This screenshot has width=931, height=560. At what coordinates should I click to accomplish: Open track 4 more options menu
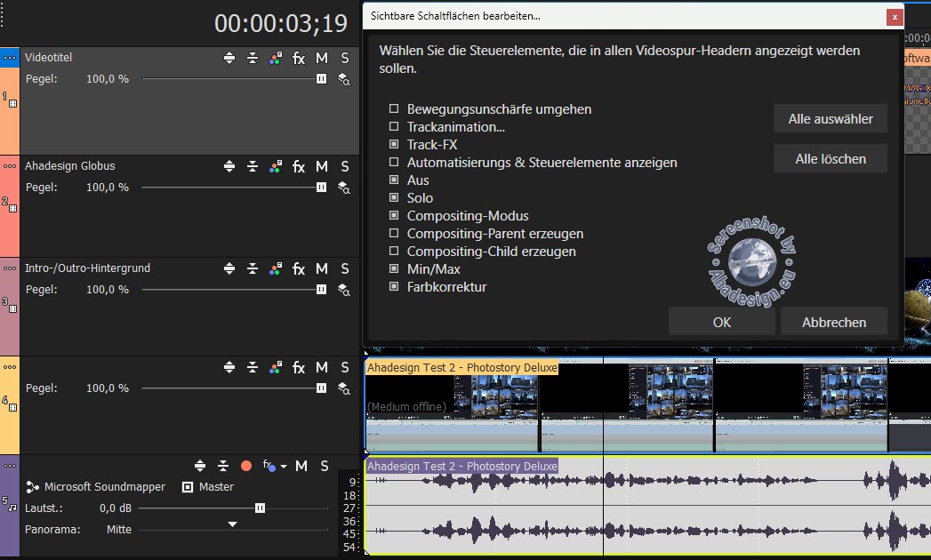click(10, 367)
